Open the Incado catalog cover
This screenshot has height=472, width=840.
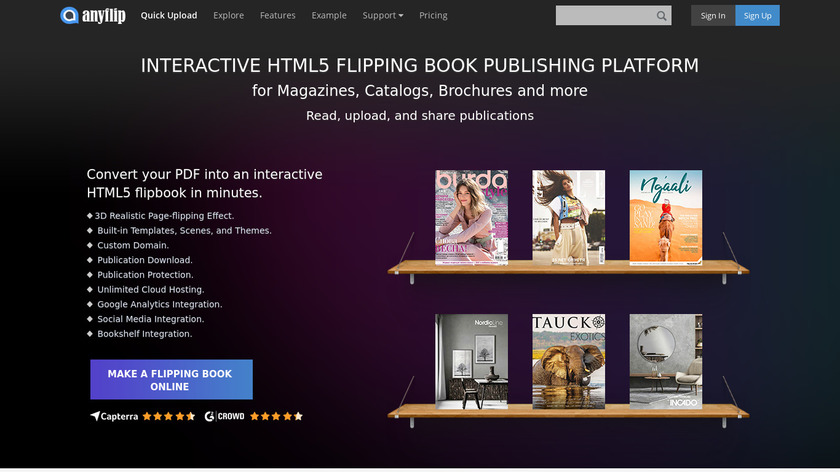click(666, 362)
